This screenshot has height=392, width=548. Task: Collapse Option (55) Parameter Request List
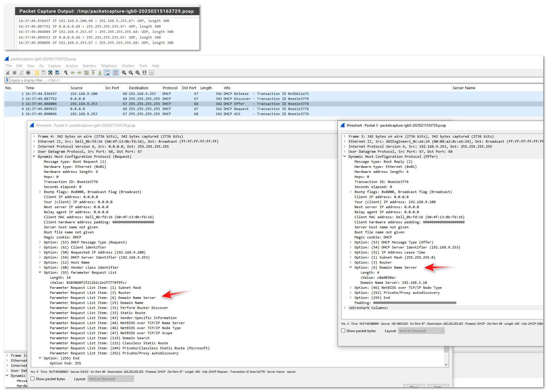pyautogui.click(x=40, y=273)
